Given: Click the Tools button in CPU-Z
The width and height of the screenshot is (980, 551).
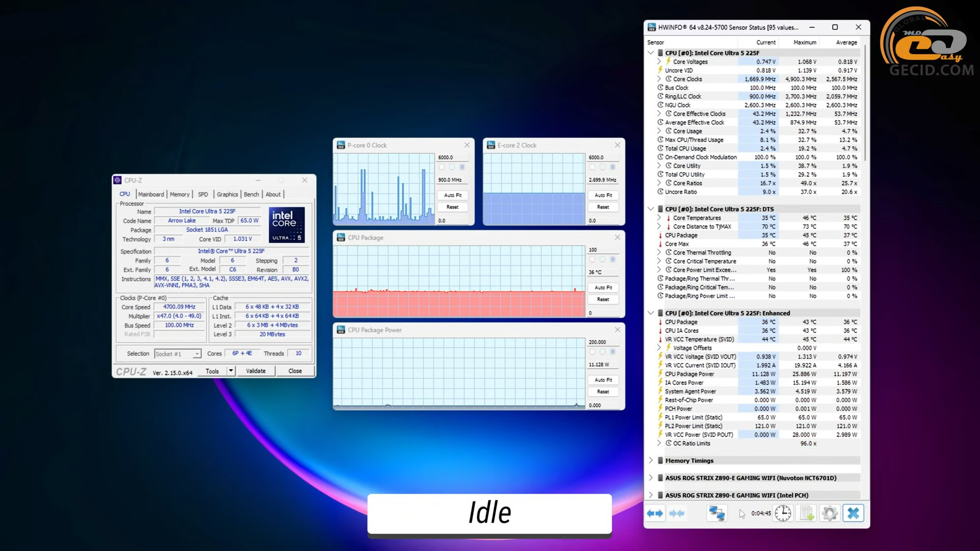Looking at the screenshot, I should [x=212, y=371].
